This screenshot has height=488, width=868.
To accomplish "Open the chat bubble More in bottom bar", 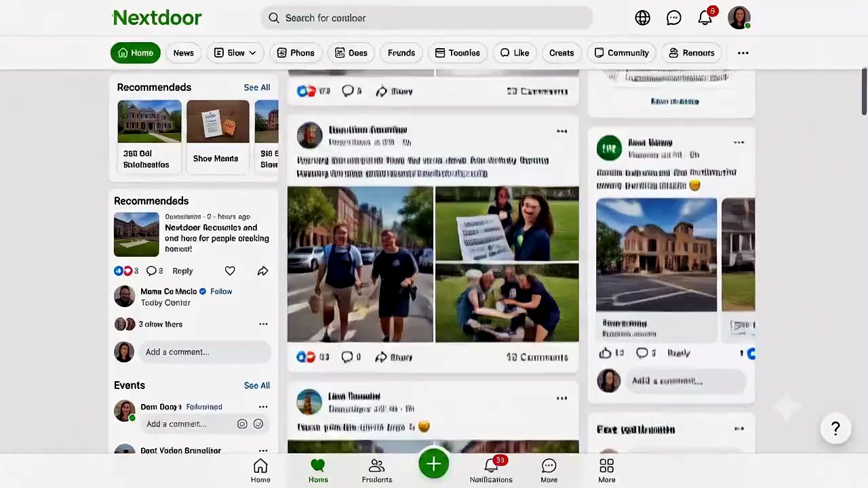I will pos(549,470).
